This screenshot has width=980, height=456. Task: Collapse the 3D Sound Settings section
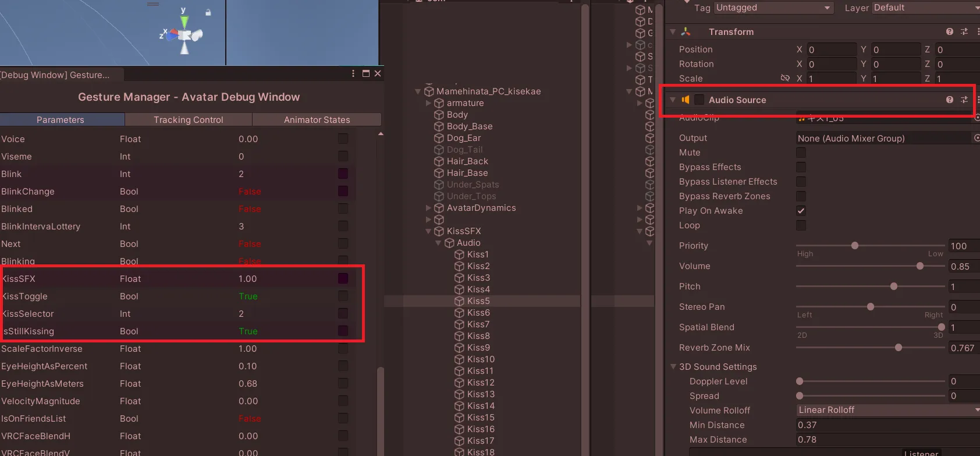point(673,366)
